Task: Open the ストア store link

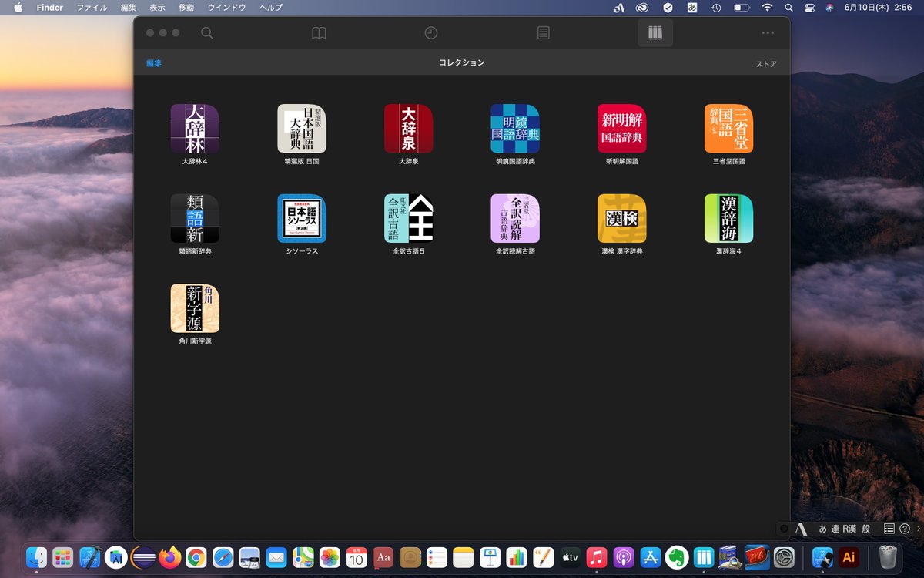Action: coord(766,64)
